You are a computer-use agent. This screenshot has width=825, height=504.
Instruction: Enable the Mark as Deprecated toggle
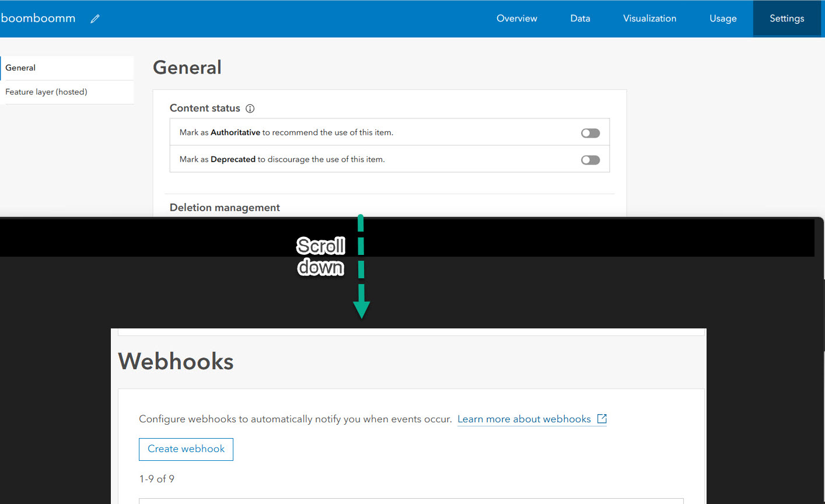(590, 159)
